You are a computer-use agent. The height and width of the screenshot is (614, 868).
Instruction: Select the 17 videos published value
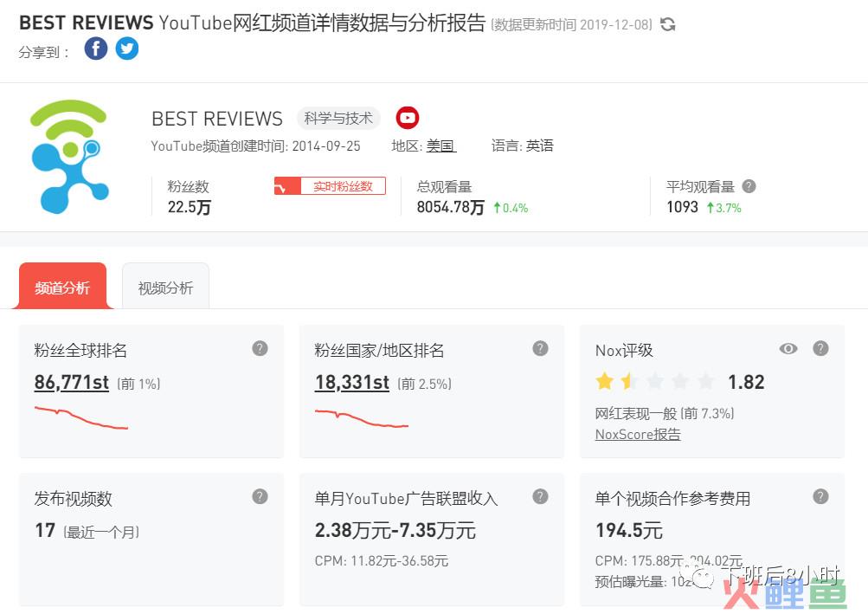coord(45,530)
